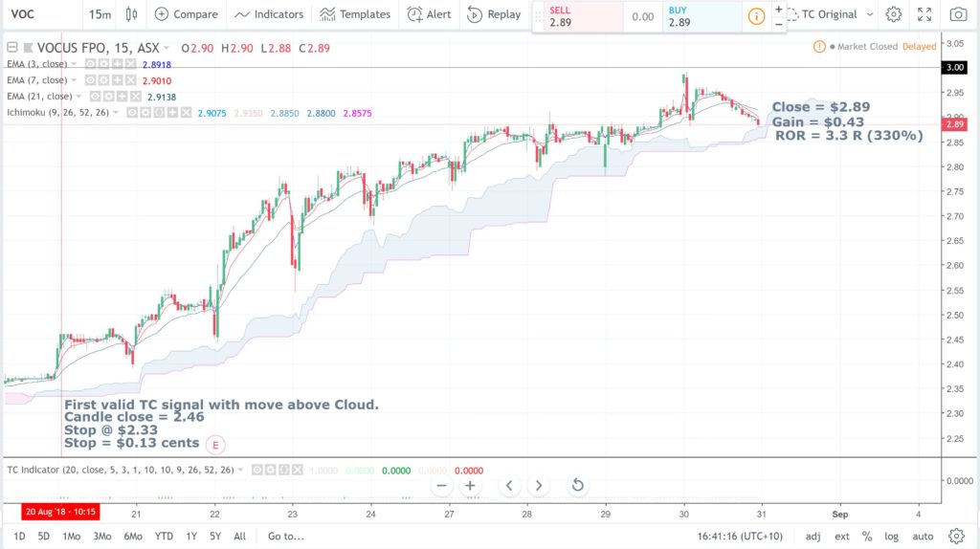Select the 3Mo date range
The image size is (980, 549).
(x=101, y=536)
